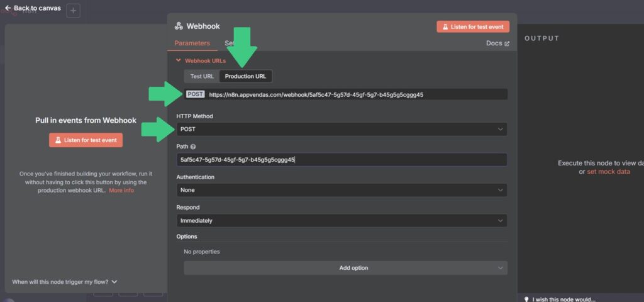Screen dimensions: 644x302
Task: Click the POST method badge beside URL
Action: [195, 94]
